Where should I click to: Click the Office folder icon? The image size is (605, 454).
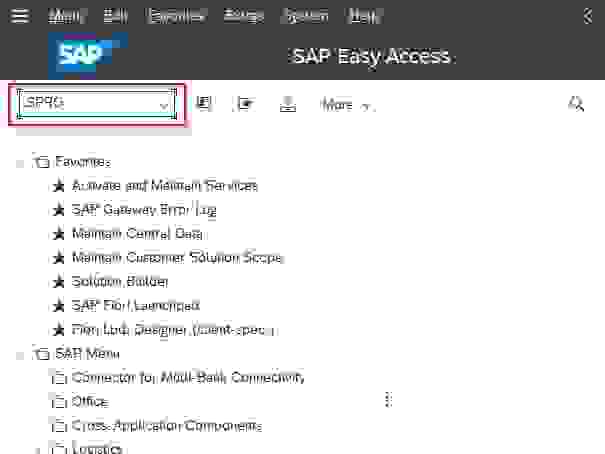(x=58, y=402)
